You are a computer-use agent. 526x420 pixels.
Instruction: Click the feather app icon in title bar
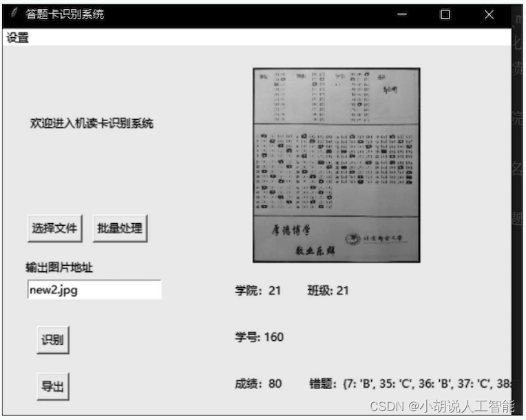pos(13,14)
